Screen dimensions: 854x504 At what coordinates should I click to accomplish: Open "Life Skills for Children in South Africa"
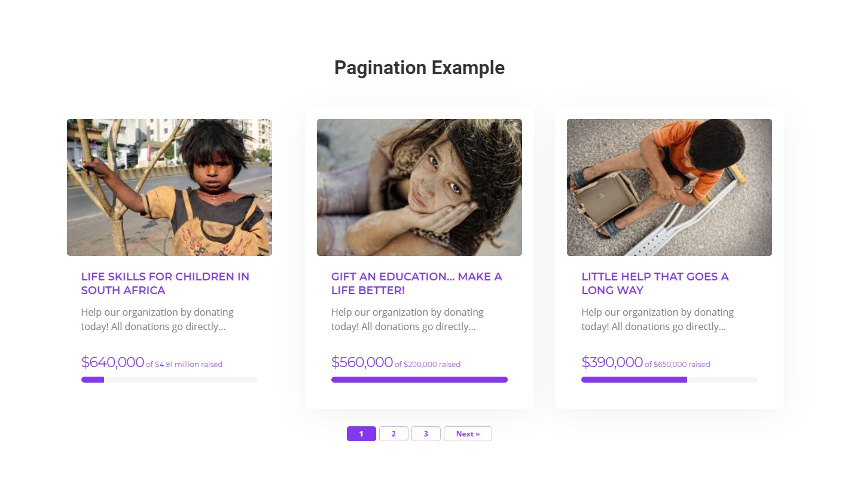(x=165, y=283)
